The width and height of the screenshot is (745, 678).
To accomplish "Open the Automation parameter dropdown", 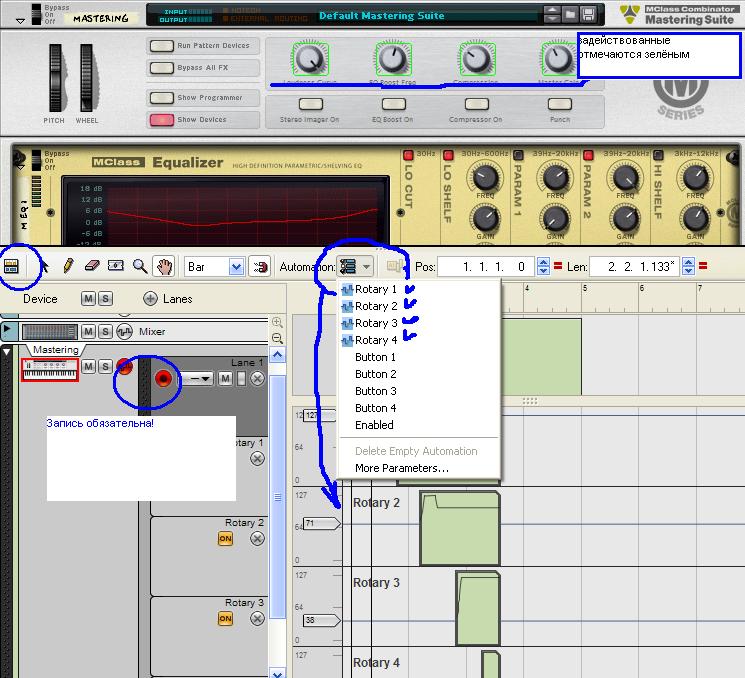I will point(355,266).
